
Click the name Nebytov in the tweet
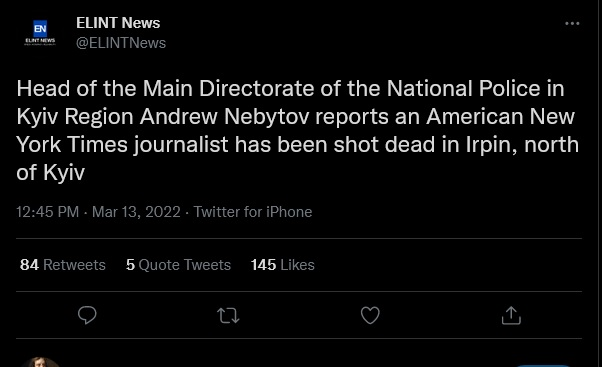tap(266, 116)
